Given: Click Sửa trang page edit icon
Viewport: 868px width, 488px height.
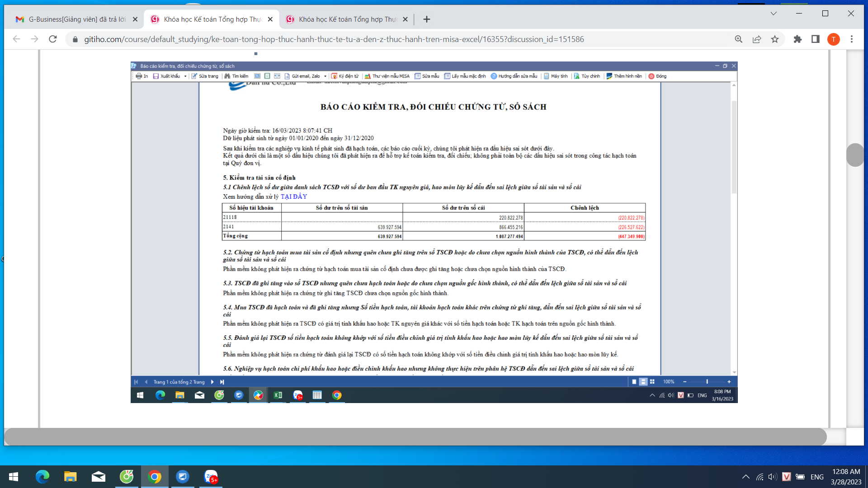Looking at the screenshot, I should (205, 76).
